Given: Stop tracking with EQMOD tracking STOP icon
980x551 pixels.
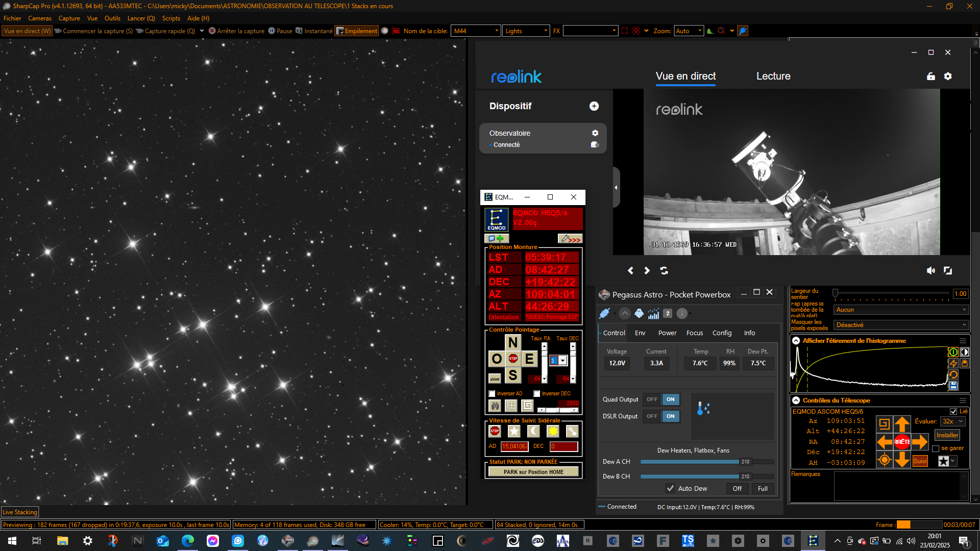Looking at the screenshot, I should click(x=495, y=432).
